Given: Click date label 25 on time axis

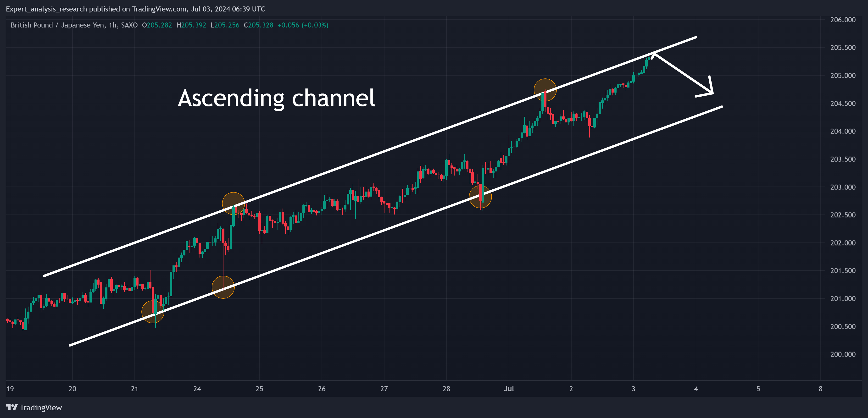Looking at the screenshot, I should point(259,389).
